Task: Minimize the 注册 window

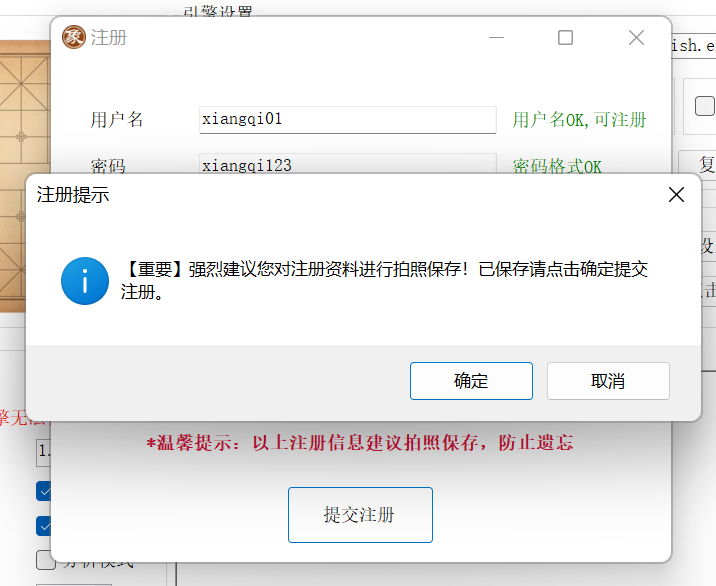Action: (496, 38)
